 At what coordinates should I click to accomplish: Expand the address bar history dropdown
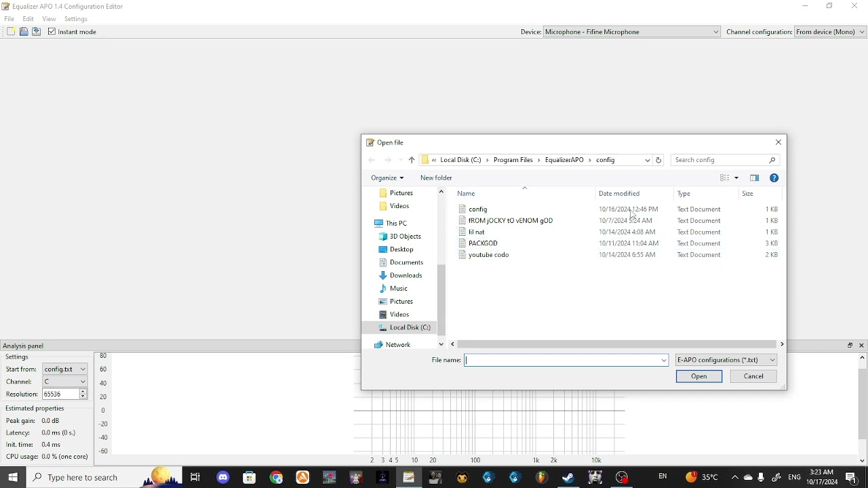click(x=648, y=161)
